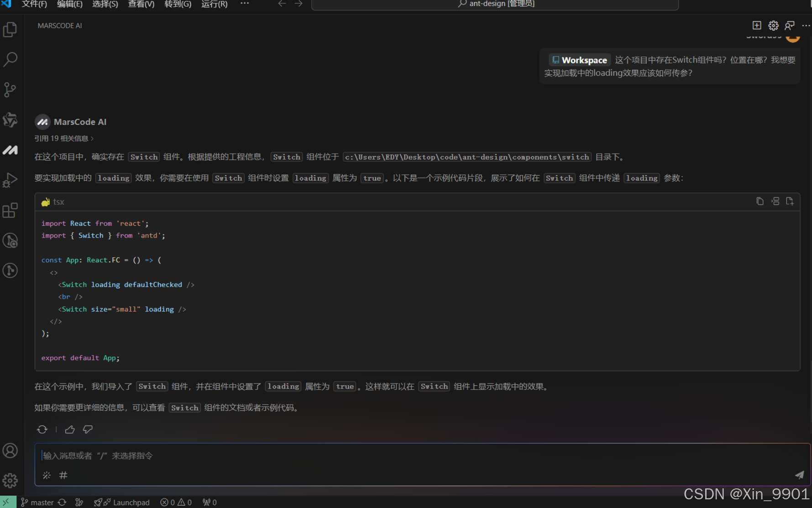Open the Search view in activity bar
Viewport: 812px width, 508px height.
pos(10,59)
